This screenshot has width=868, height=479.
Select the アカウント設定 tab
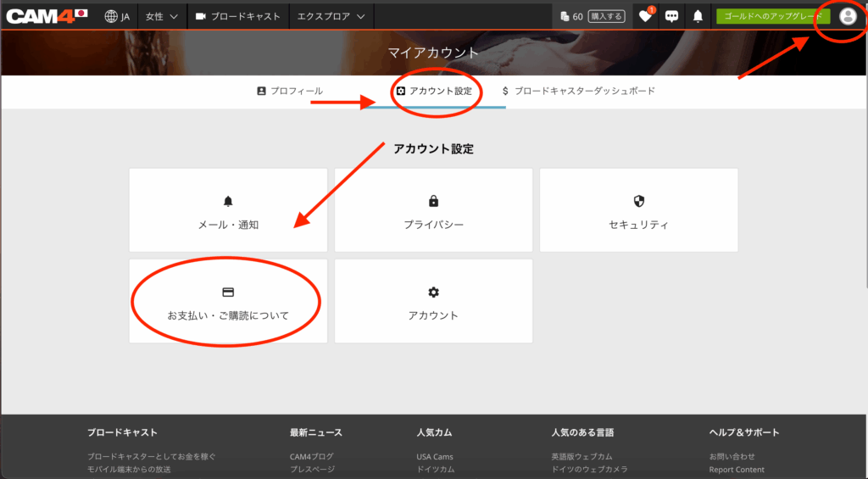pyautogui.click(x=435, y=91)
